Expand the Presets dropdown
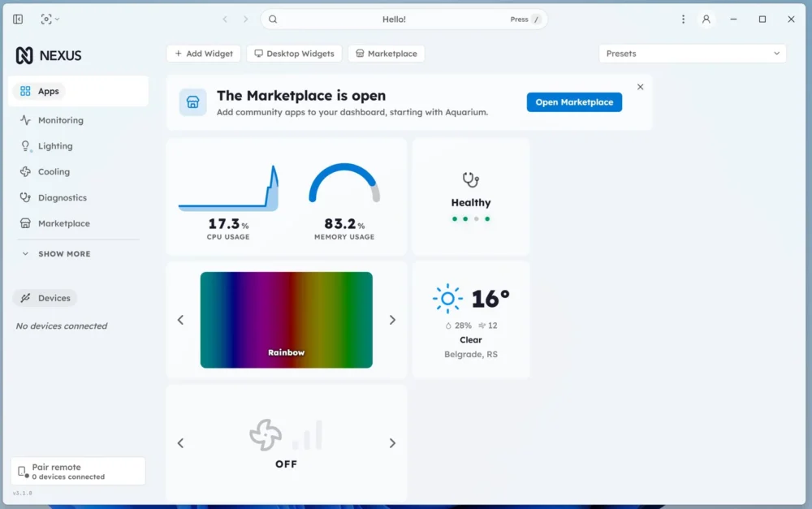The image size is (812, 509). tap(692, 54)
